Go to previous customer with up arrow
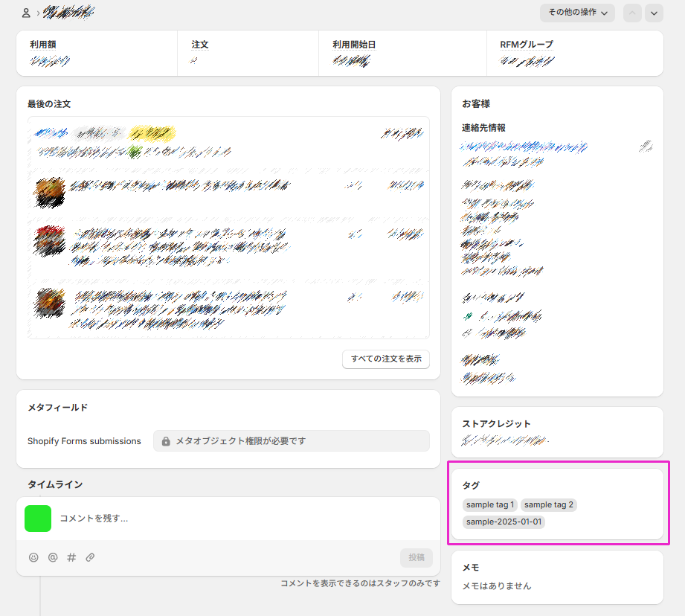 click(632, 13)
